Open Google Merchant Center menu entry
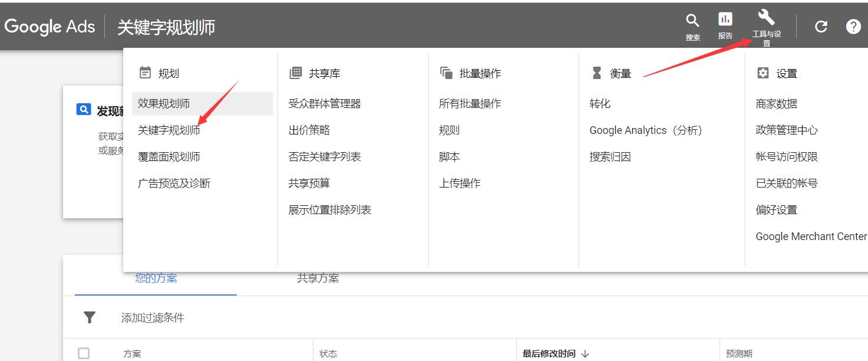Image resolution: width=868 pixels, height=361 pixels. 811,237
